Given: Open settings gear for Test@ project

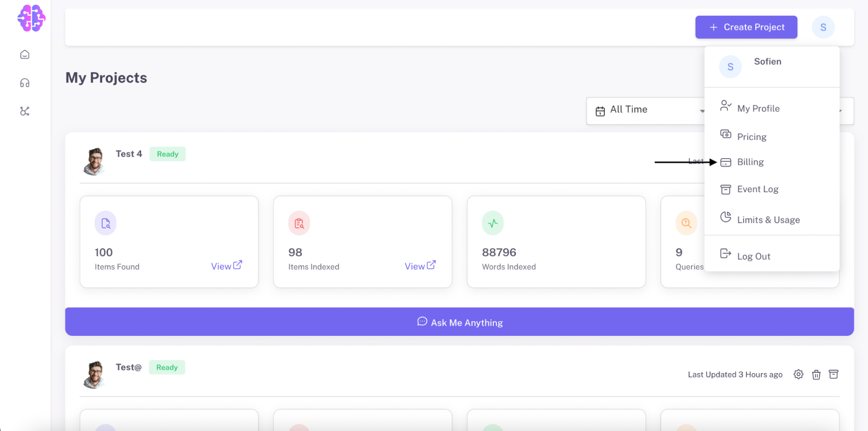Looking at the screenshot, I should click(x=798, y=375).
